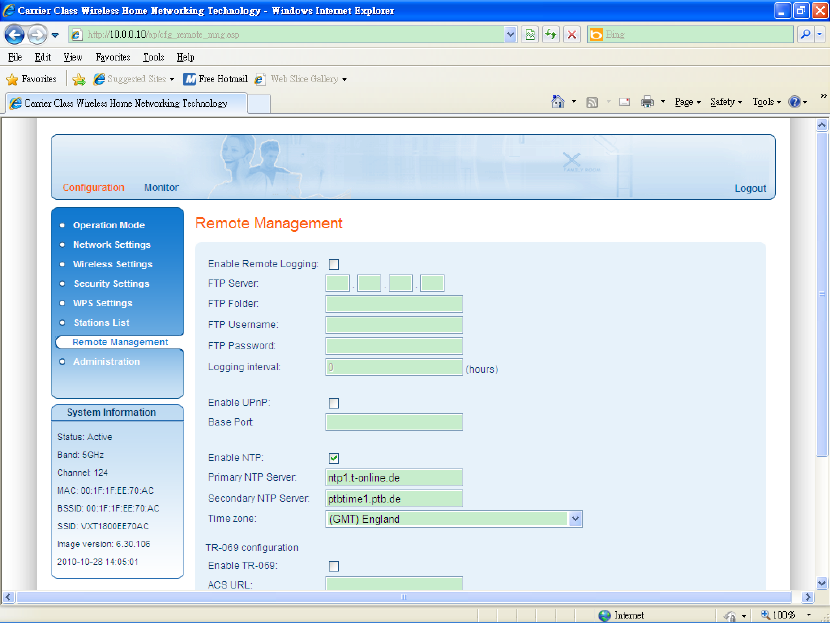Open Suggested Sites in favorites bar

tap(133, 79)
